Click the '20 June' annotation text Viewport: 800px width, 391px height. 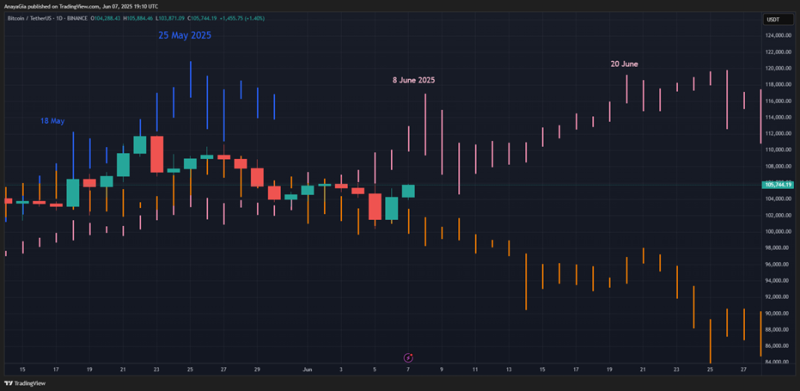point(624,64)
